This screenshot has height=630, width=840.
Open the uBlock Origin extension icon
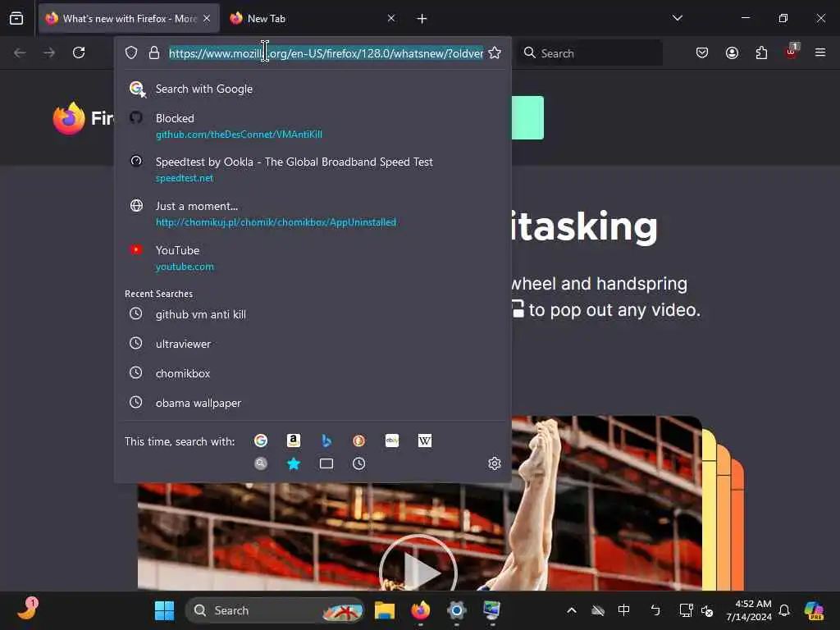coord(792,52)
